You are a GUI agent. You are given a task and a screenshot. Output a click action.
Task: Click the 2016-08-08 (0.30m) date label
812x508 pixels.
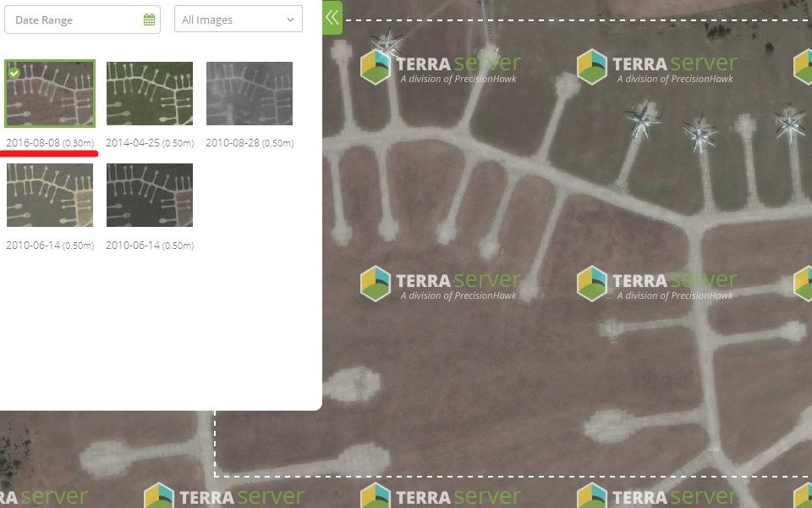tap(50, 142)
